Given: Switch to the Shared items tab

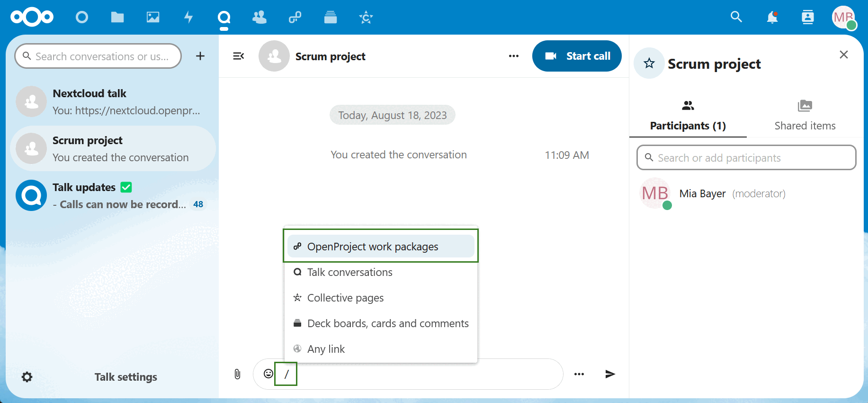Looking at the screenshot, I should pos(805,115).
